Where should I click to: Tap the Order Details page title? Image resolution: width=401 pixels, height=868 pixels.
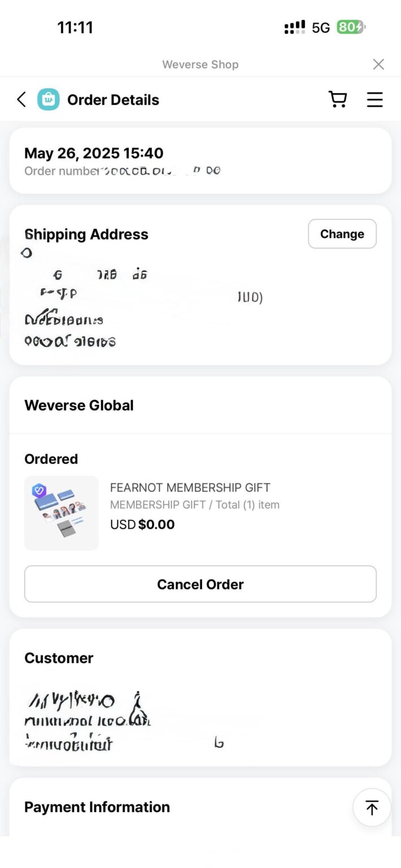pos(113,100)
